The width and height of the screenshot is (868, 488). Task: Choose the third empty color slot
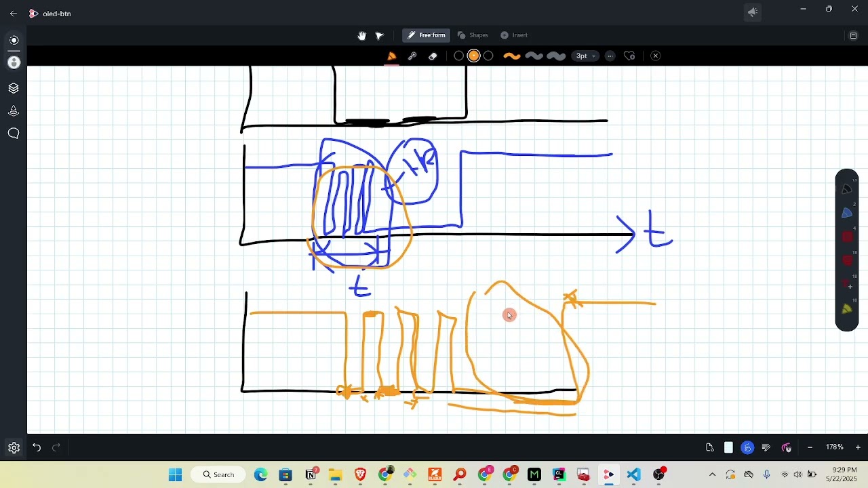point(489,56)
